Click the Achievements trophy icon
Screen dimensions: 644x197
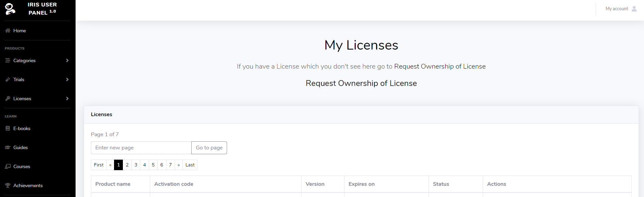[8, 185]
